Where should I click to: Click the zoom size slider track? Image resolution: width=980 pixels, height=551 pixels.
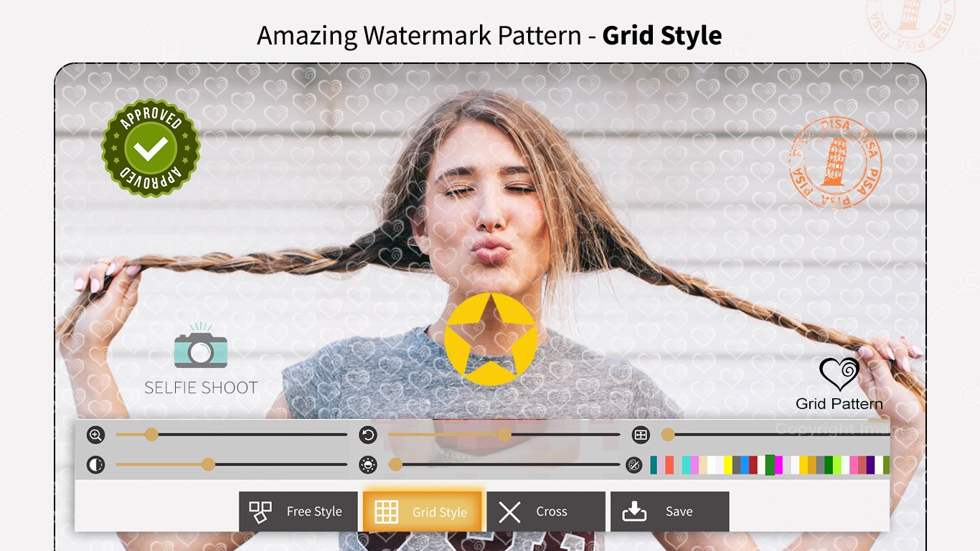[x=232, y=435]
